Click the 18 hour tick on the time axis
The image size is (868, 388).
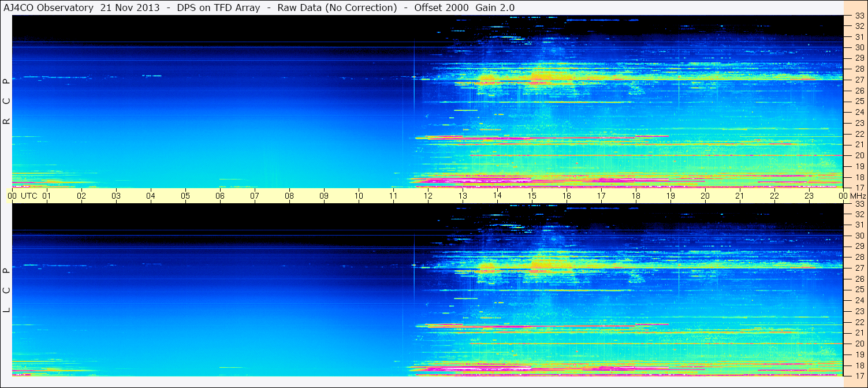(x=636, y=196)
